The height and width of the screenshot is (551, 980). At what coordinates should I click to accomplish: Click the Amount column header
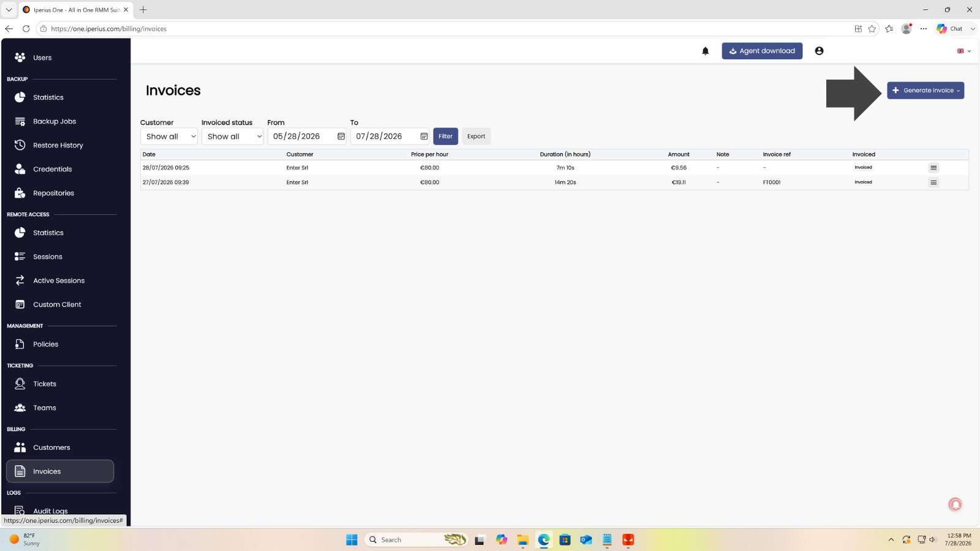[679, 154]
